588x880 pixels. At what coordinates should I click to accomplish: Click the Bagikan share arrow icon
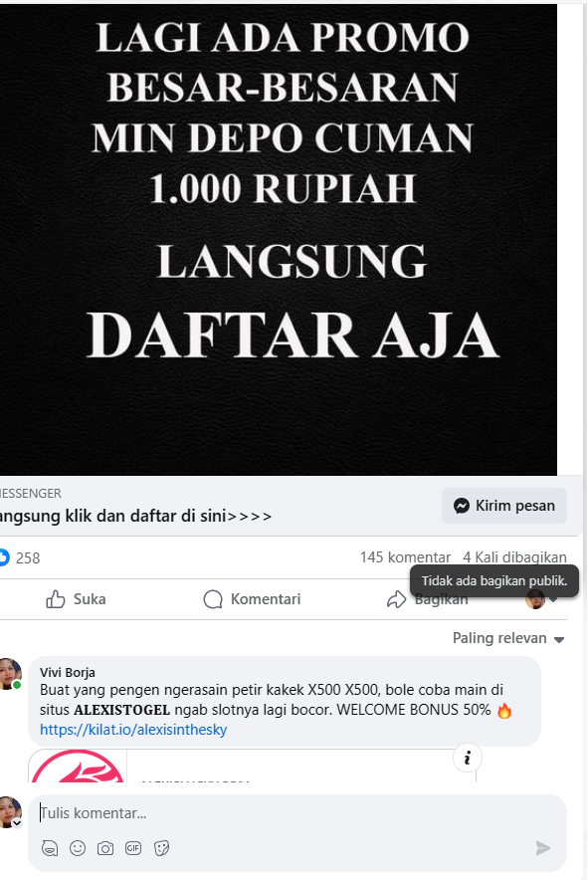pyautogui.click(x=396, y=599)
